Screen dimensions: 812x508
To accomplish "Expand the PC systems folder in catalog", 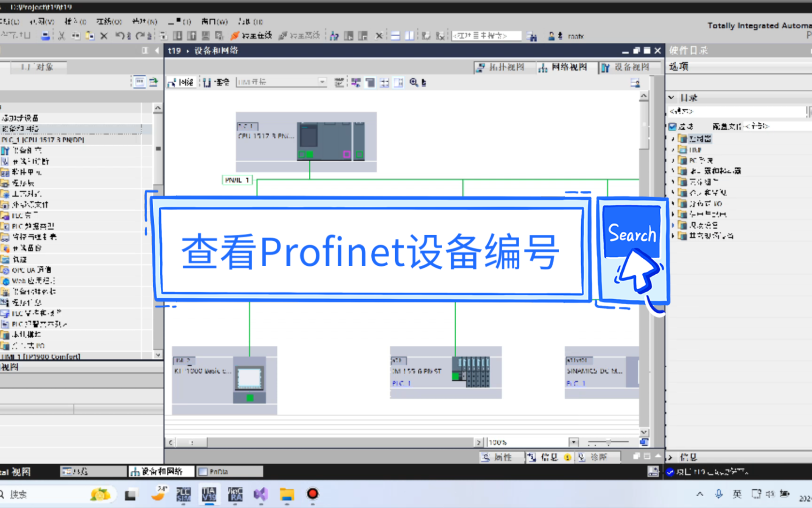I will (673, 160).
